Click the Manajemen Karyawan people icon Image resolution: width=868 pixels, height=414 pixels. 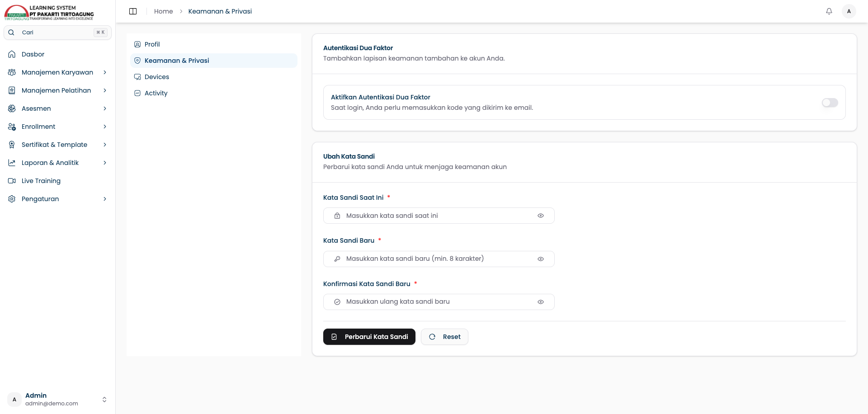(x=12, y=72)
